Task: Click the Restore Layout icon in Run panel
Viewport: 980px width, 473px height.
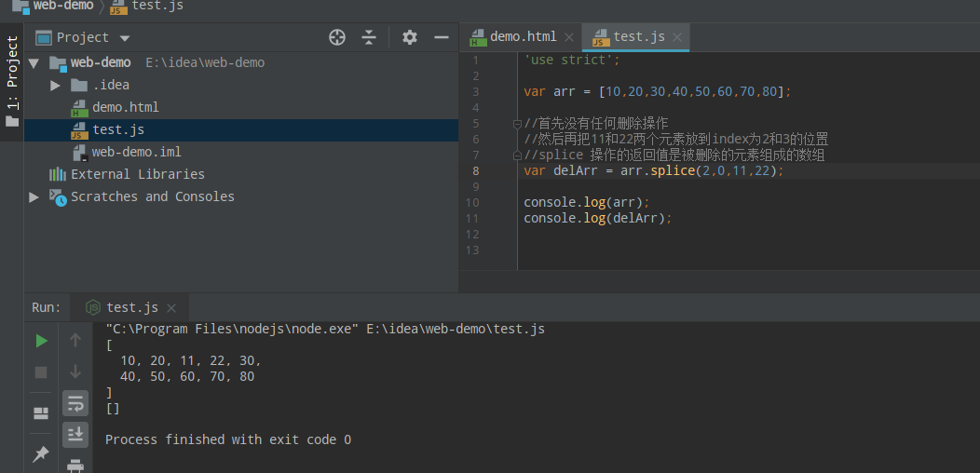Action: tap(41, 413)
